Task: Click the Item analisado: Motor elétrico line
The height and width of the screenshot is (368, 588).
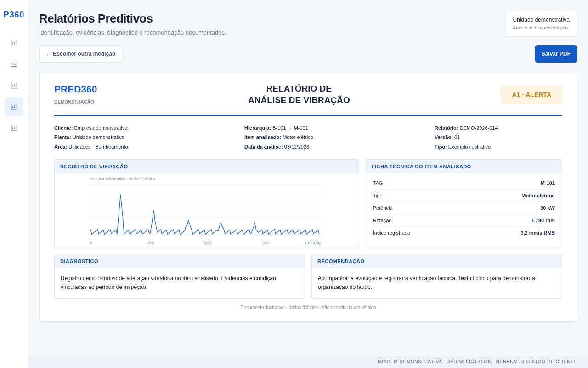Action: 279,137
